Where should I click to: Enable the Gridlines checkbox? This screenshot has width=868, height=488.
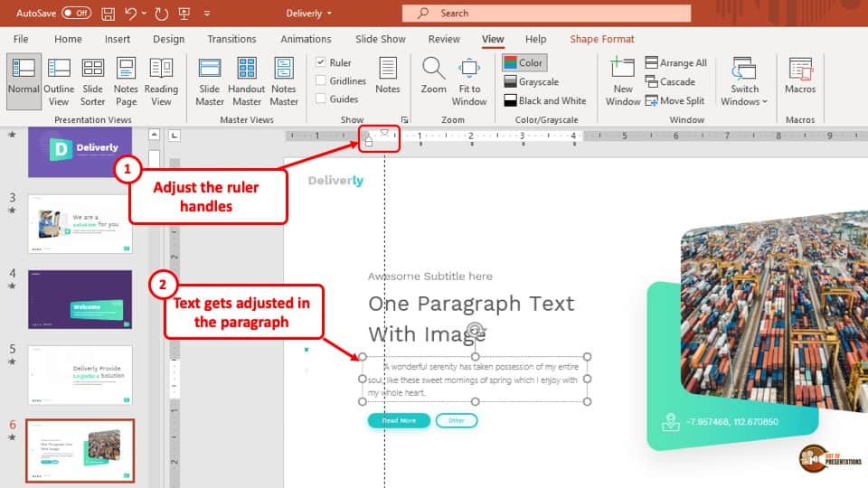click(320, 80)
